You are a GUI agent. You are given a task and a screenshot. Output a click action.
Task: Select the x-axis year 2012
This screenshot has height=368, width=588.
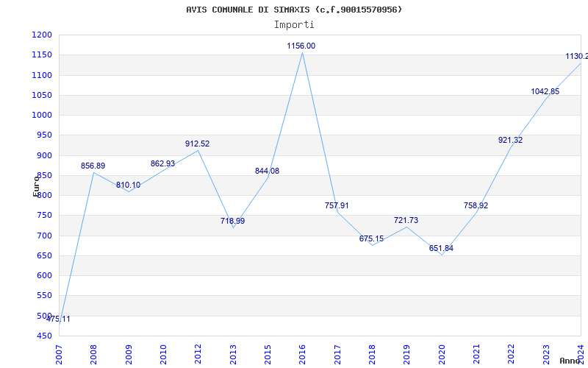pos(198,355)
